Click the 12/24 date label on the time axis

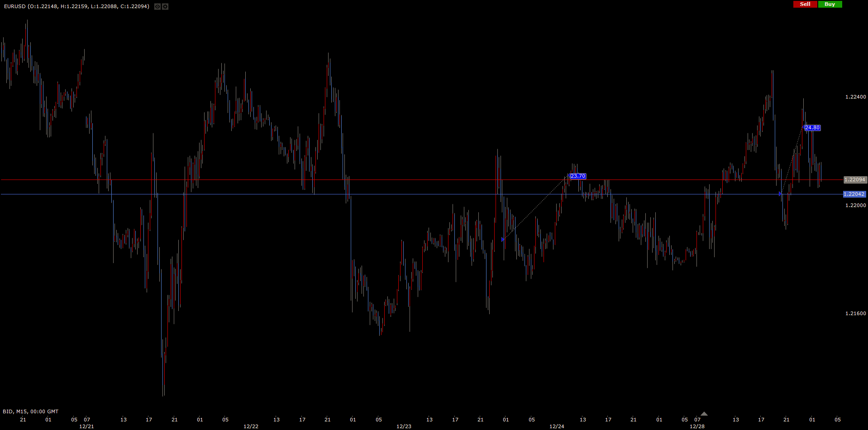tap(557, 426)
